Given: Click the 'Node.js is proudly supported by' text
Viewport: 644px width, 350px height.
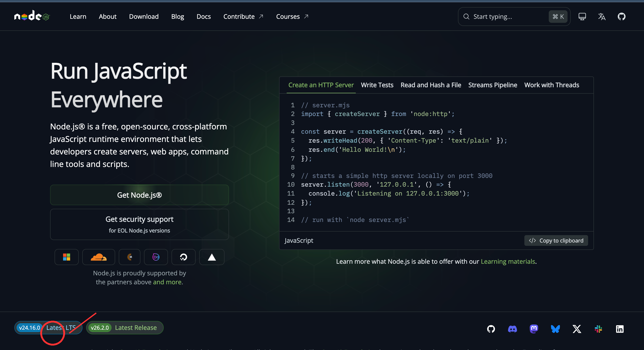Looking at the screenshot, I should pos(140,273).
